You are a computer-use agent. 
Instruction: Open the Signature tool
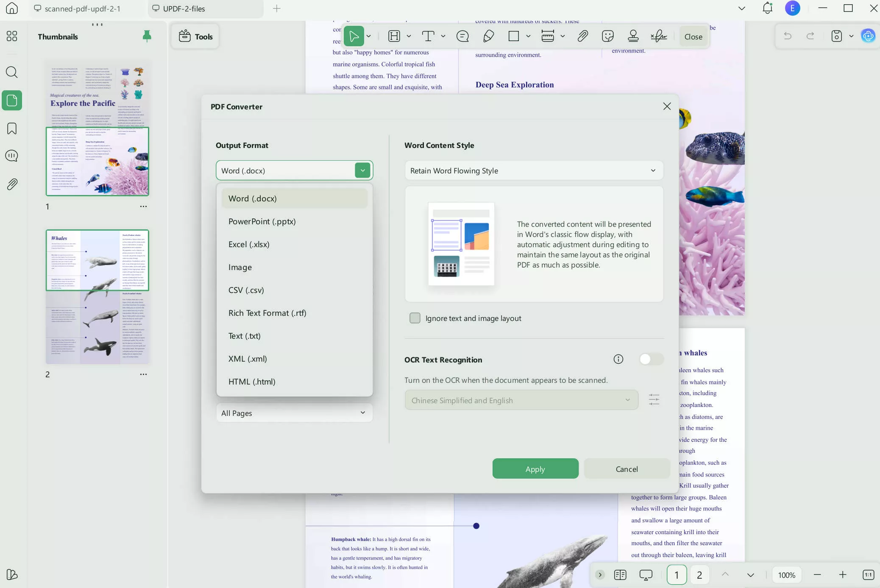point(659,36)
